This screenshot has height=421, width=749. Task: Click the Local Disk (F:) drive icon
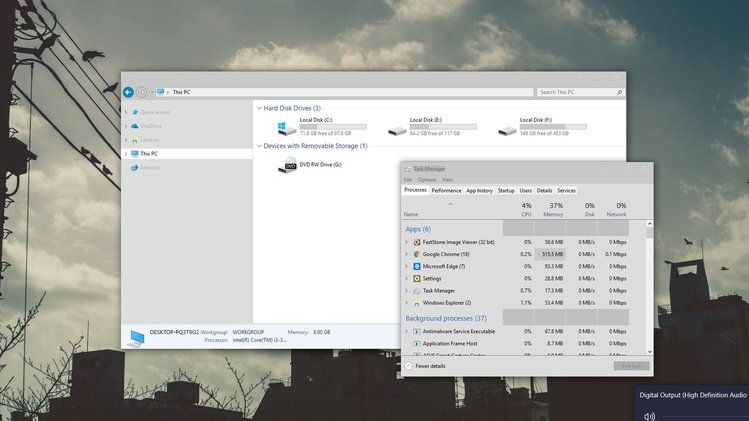coord(507,127)
